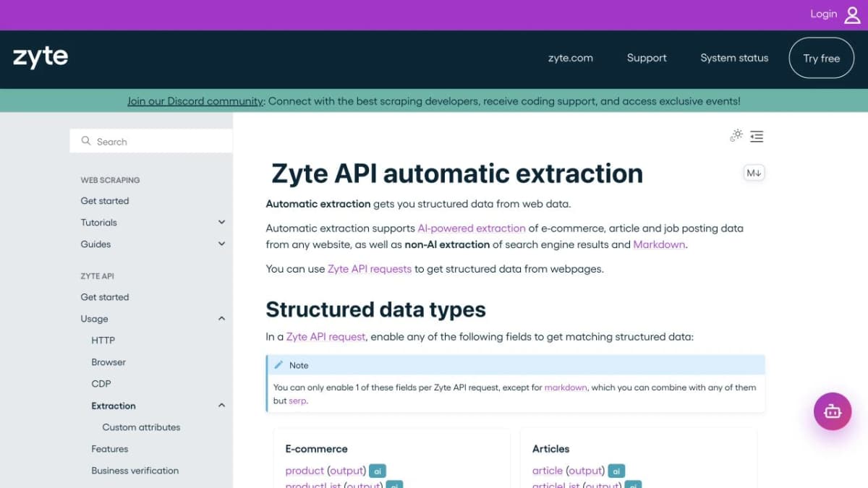868x488 pixels.
Task: Open the chatbot assistant button
Action: tap(833, 411)
